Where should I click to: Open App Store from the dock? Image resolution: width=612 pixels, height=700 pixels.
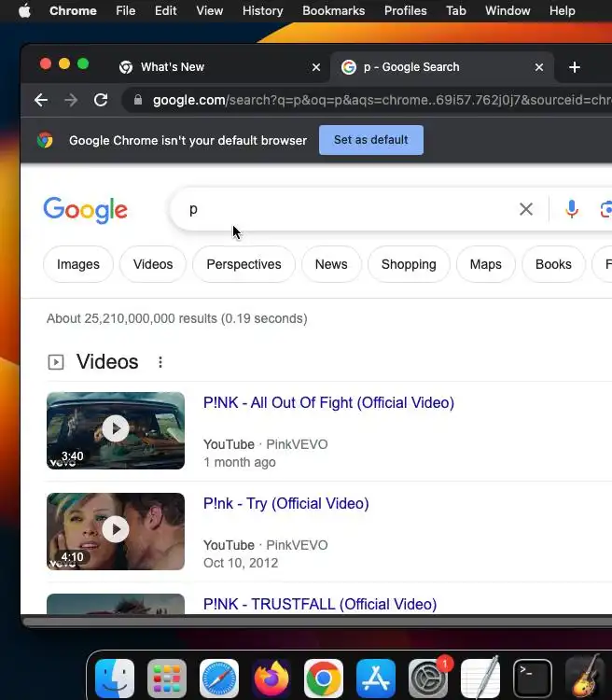[376, 679]
